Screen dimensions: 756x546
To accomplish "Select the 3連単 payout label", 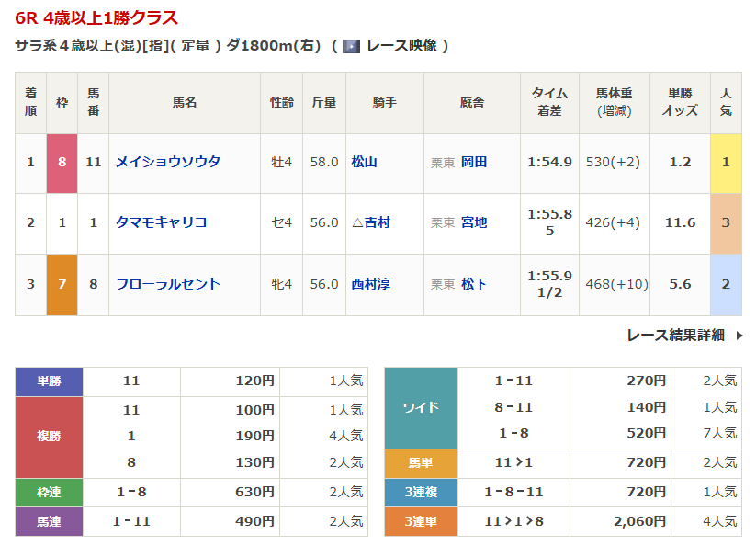I will [x=421, y=521].
